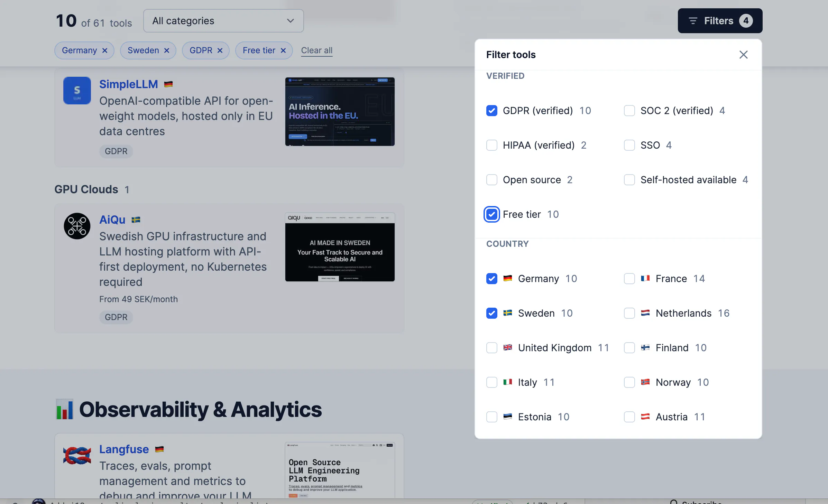Remove the Sweden filter chip
Viewport: 828px width, 504px height.
pyautogui.click(x=167, y=50)
